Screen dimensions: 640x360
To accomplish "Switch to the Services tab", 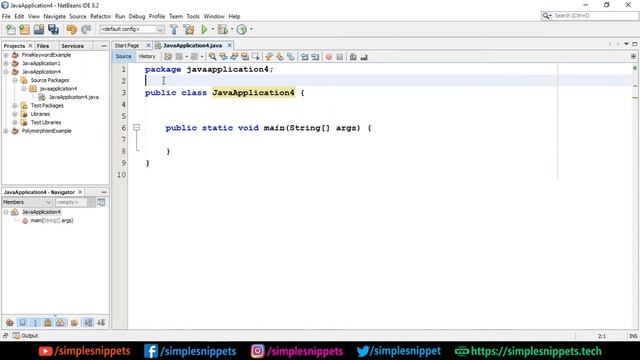I will coord(72,46).
